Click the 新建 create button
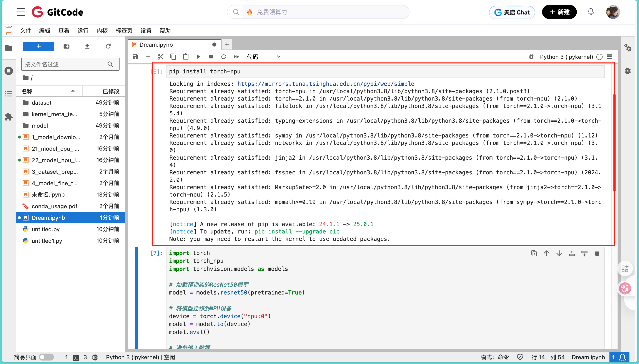This screenshot has width=639, height=364. click(x=559, y=12)
